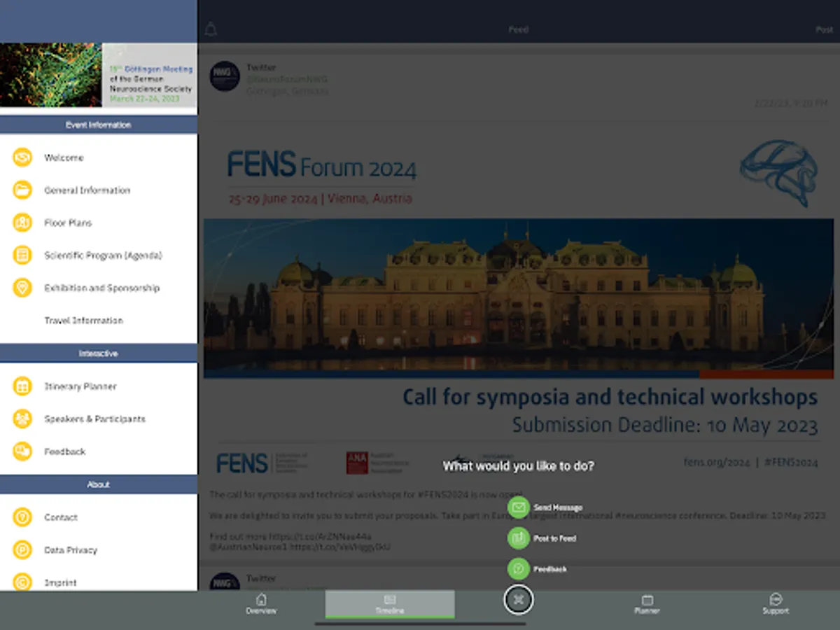The height and width of the screenshot is (630, 840).
Task: Tap the Speakers & Participants people icon
Action: (22, 419)
